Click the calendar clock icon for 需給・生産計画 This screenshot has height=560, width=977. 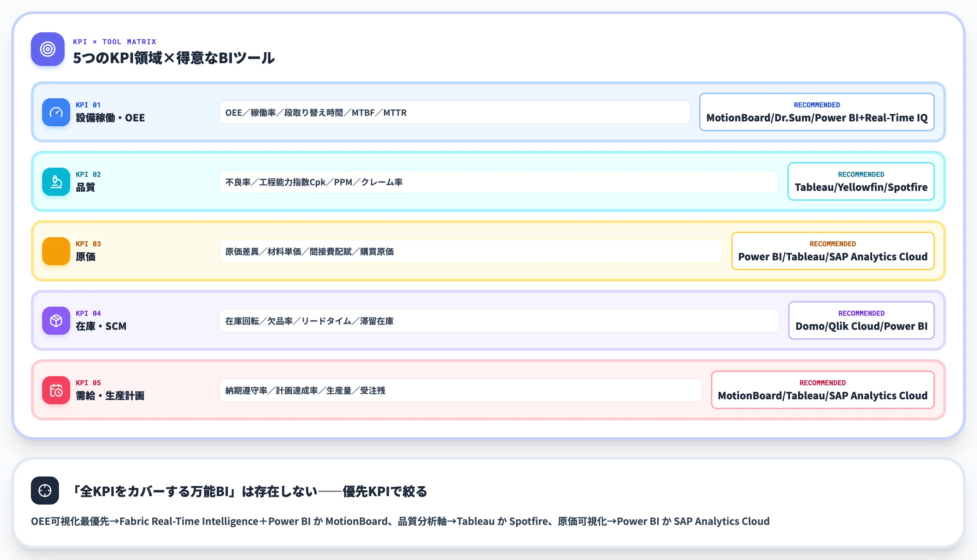56,391
